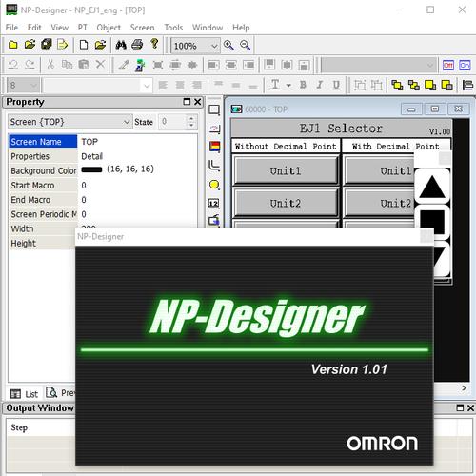
Task: Open the Screen menu
Action: (142, 28)
